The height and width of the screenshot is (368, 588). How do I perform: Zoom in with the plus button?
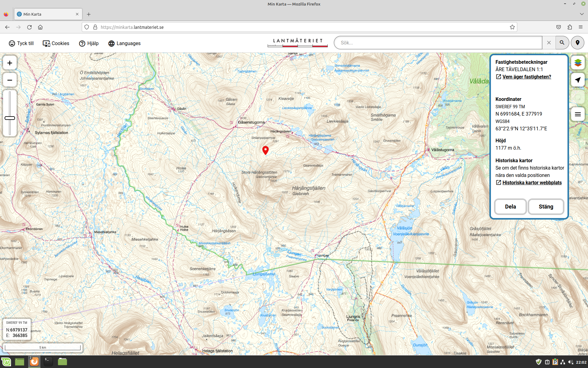(x=10, y=63)
